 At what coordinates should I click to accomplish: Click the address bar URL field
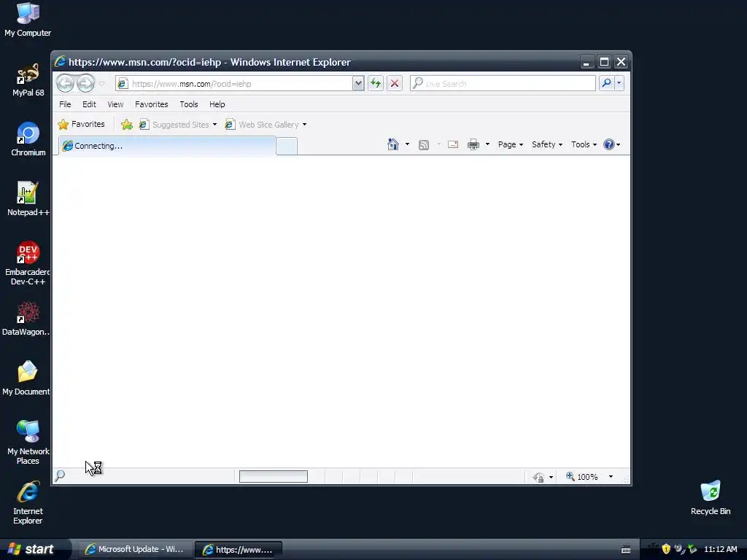[242, 84]
